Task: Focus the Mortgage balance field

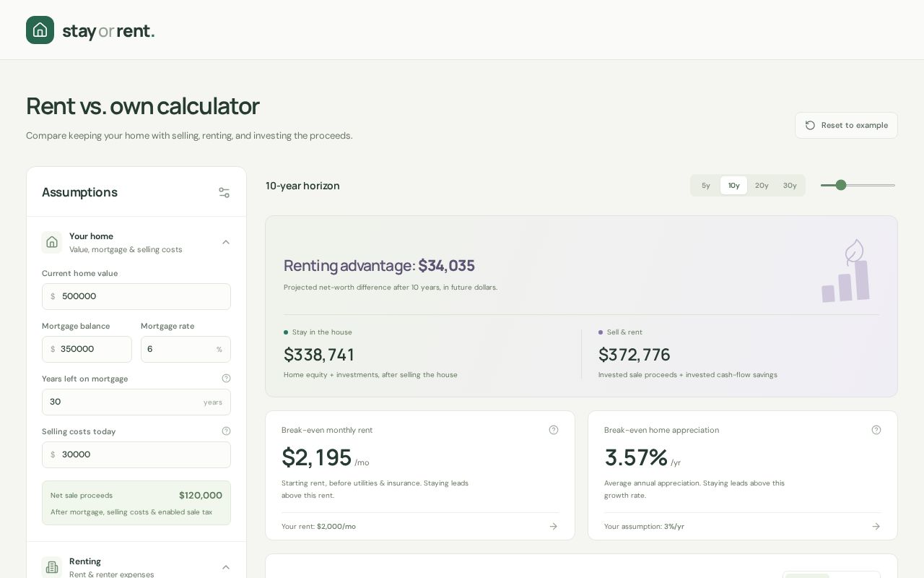Action: coord(87,349)
